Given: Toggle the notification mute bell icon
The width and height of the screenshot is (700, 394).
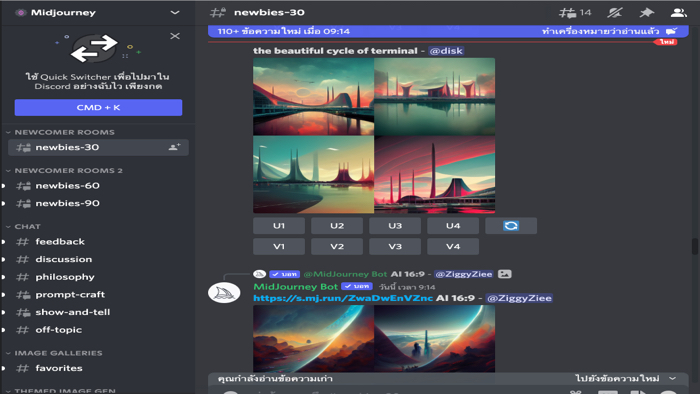Looking at the screenshot, I should click(x=615, y=13).
